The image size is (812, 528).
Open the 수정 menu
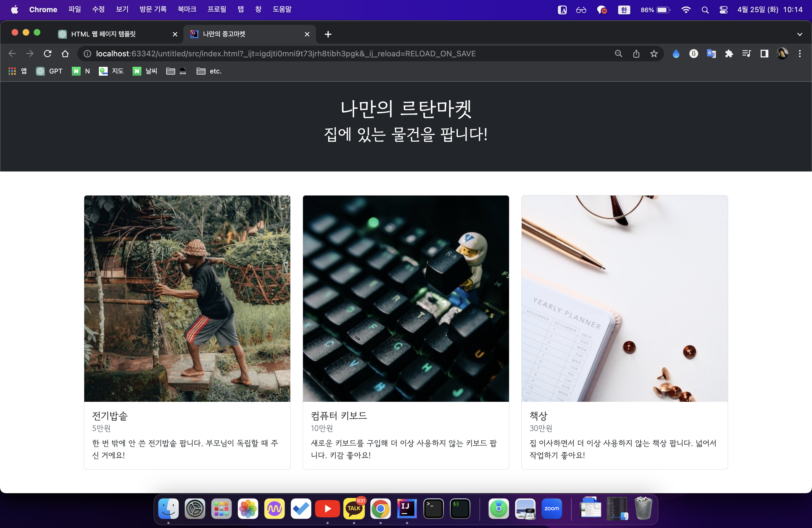98,10
